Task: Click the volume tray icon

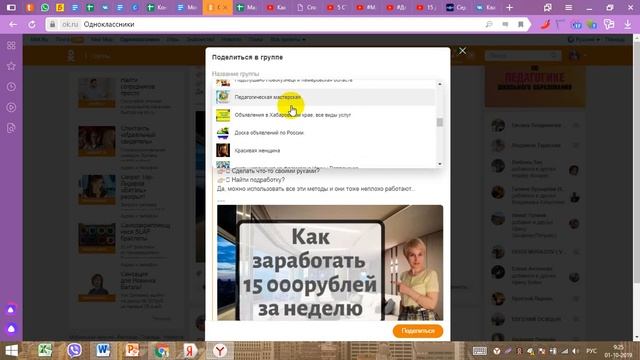Action: (x=576, y=351)
